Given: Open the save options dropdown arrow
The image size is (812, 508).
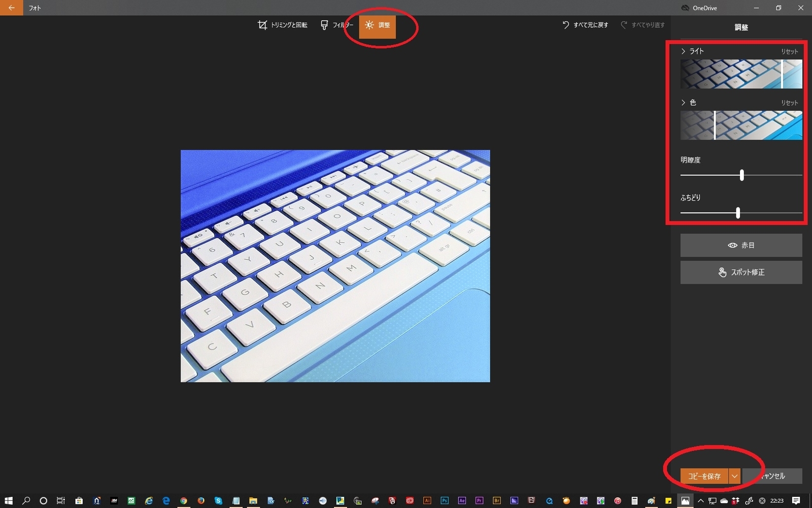Looking at the screenshot, I should point(734,476).
